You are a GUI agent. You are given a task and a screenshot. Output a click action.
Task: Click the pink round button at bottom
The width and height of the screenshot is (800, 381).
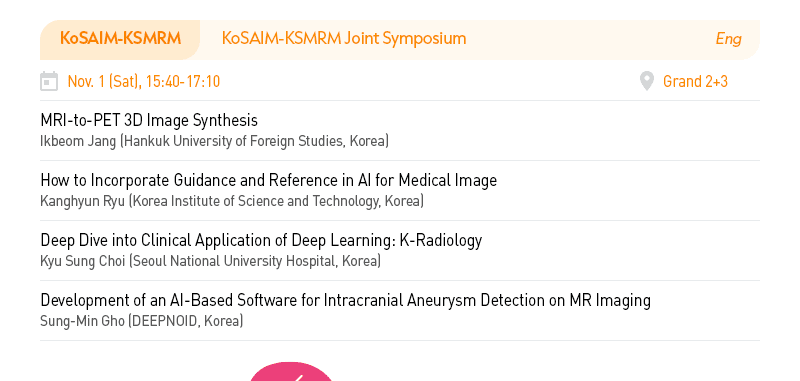pyautogui.click(x=291, y=372)
